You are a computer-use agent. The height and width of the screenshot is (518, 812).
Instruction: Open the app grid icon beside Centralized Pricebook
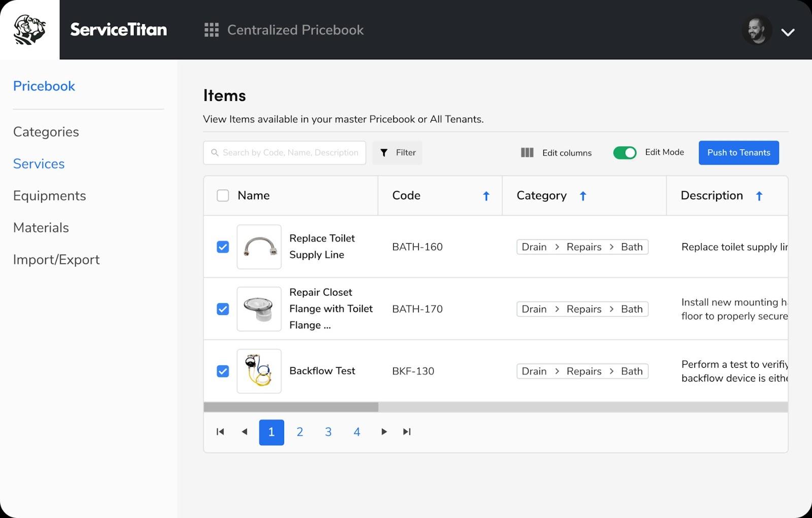tap(211, 30)
